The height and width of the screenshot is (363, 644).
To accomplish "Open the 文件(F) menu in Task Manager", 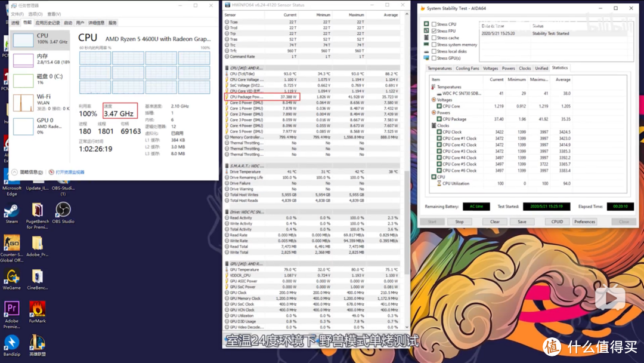I will [x=17, y=14].
